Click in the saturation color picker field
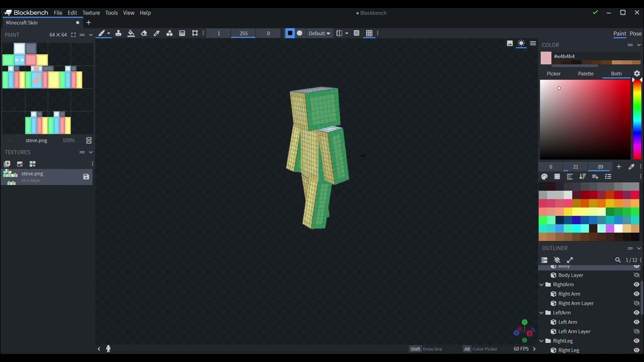Image resolution: width=644 pixels, height=362 pixels. 585,120
